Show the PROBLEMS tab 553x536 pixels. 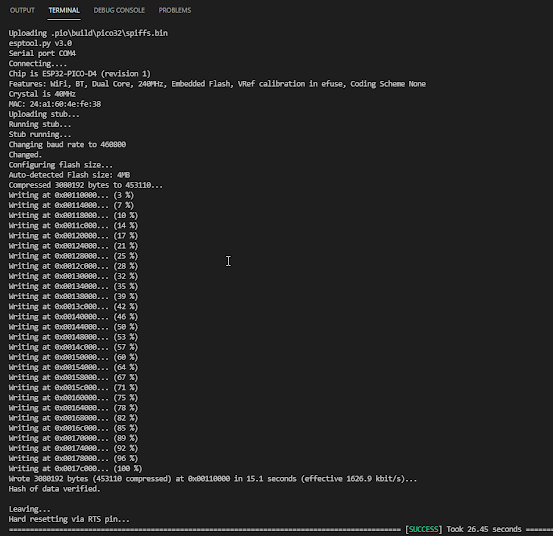coord(175,10)
